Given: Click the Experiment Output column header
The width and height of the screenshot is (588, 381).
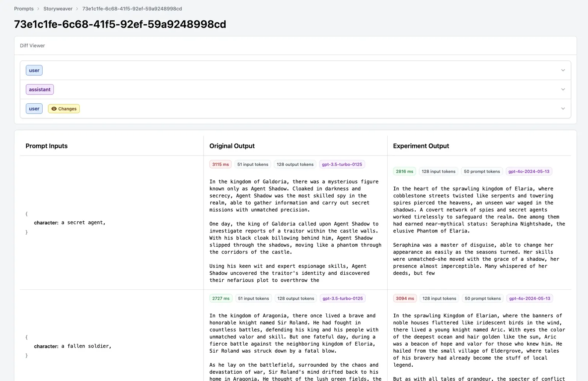Looking at the screenshot, I should 421,146.
